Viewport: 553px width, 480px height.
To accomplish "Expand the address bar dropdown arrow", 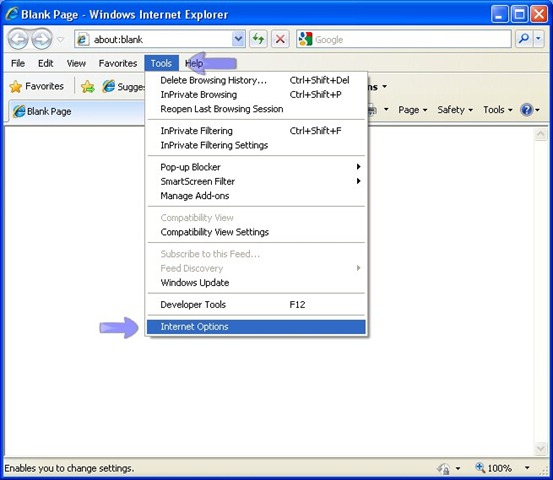I will point(238,39).
